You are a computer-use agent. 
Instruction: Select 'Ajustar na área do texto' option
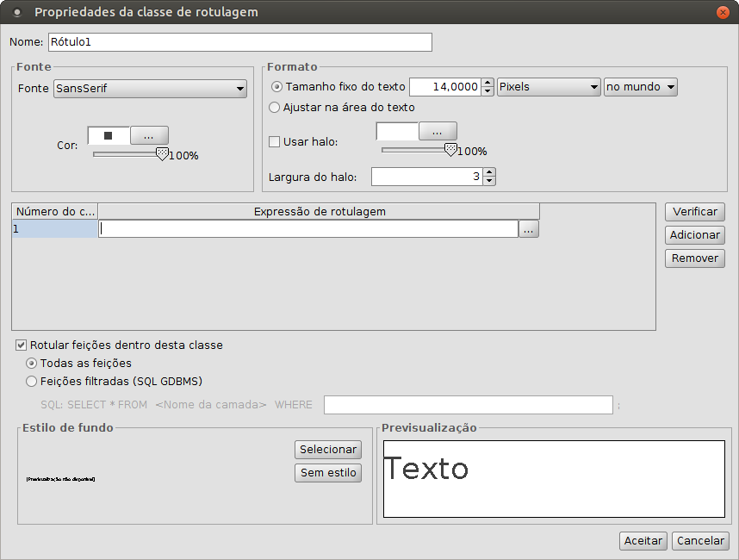[x=275, y=108]
